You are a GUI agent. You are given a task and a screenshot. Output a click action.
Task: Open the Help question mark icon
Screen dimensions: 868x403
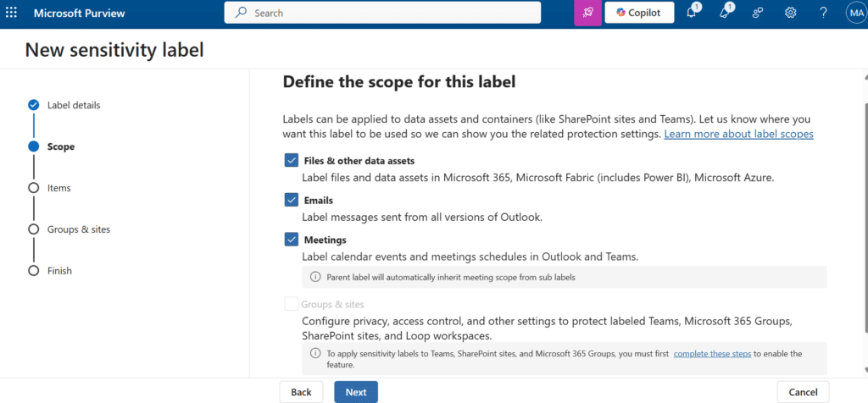click(x=823, y=13)
